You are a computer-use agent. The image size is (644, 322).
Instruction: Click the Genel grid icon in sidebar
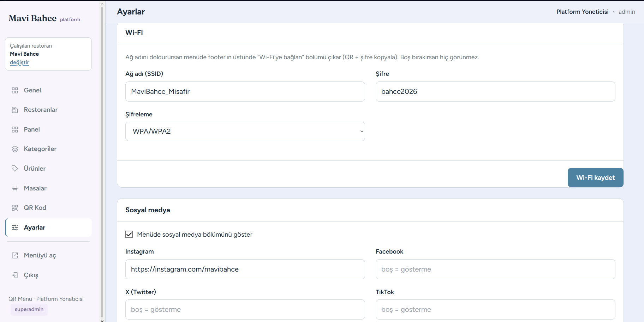(15, 90)
